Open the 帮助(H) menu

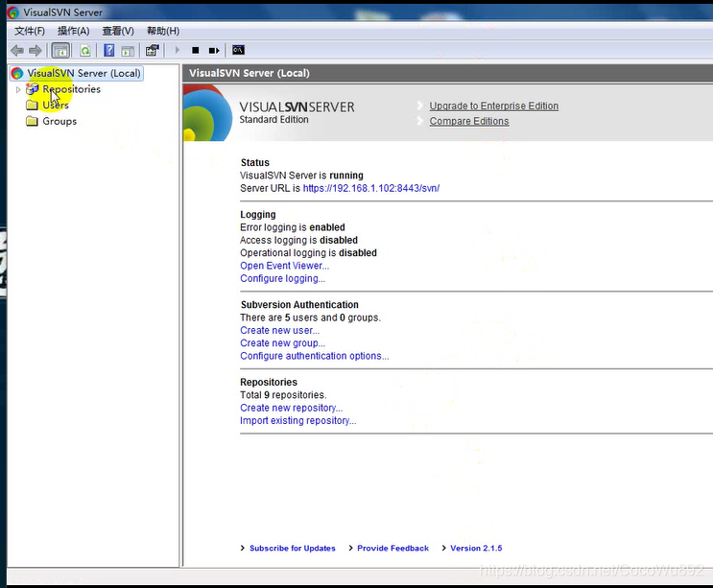click(163, 31)
